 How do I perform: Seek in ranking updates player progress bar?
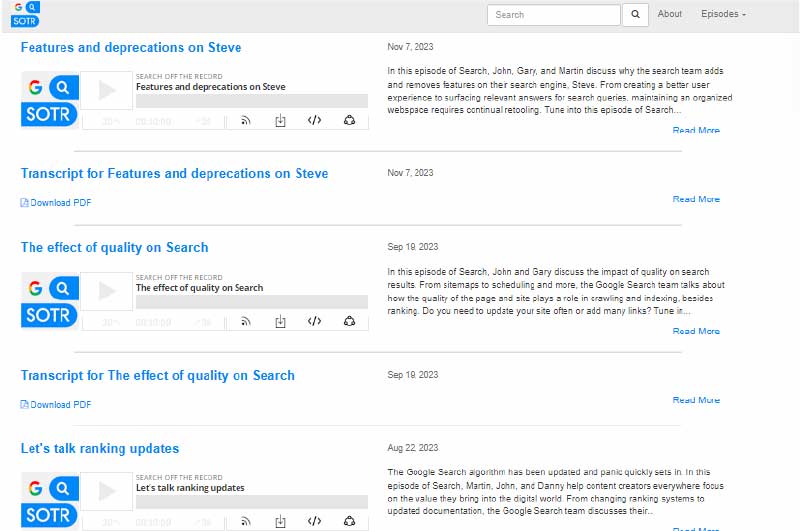252,502
